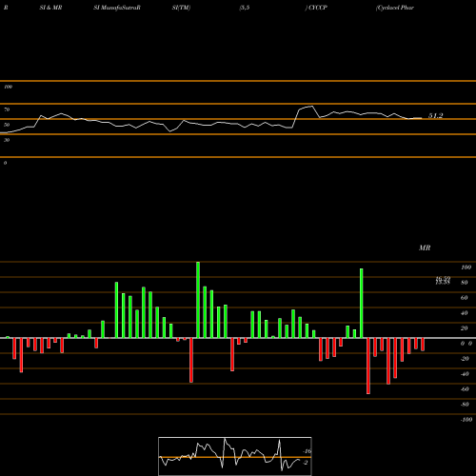Click the 60 label on MR axis

point(465,298)
